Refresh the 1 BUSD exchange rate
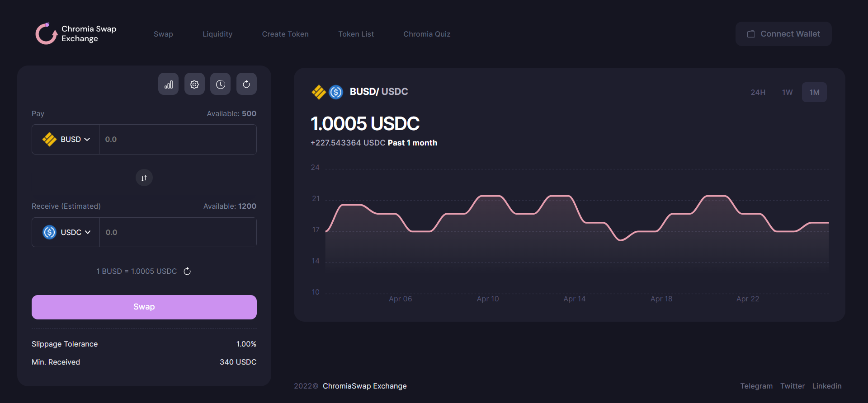Screen dimensions: 868x403 click(x=187, y=271)
